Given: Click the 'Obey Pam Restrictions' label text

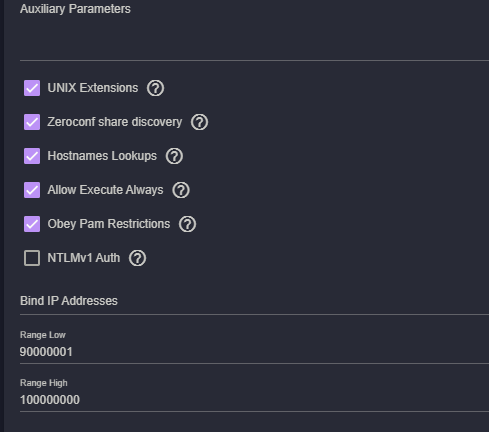Looking at the screenshot, I should [x=109, y=224].
